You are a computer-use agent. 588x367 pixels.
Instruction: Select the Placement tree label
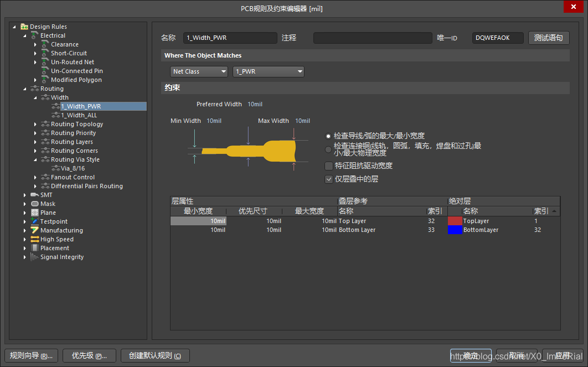[55, 248]
